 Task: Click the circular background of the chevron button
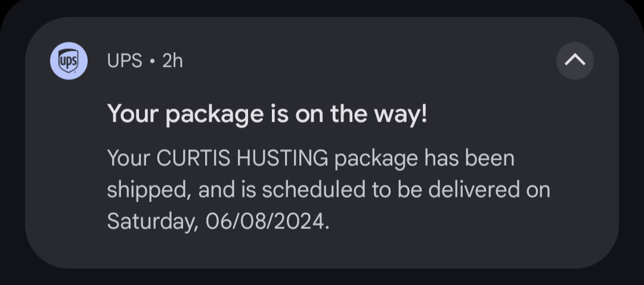[575, 60]
